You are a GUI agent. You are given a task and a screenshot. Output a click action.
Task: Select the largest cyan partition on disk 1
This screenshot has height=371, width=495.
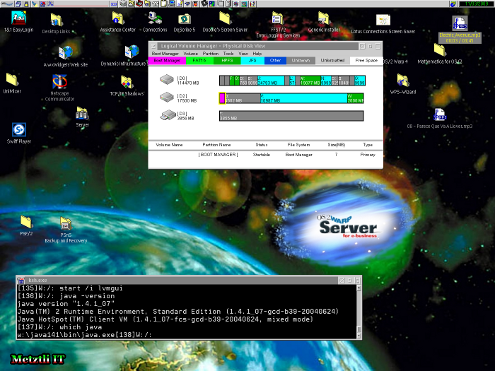click(x=271, y=80)
